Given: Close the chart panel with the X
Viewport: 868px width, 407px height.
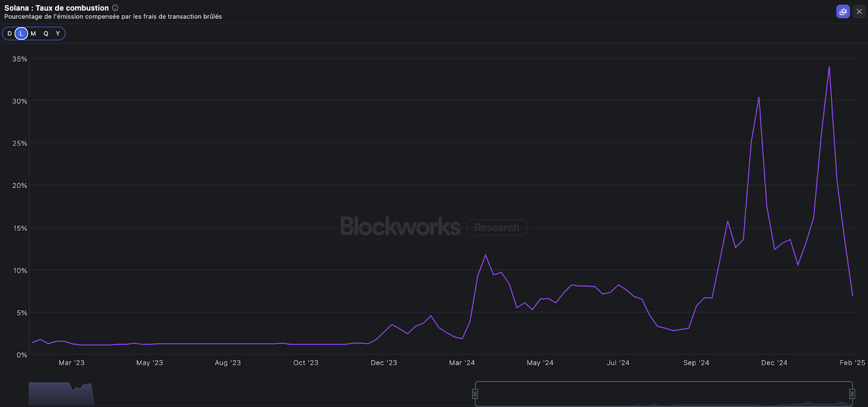Looking at the screenshot, I should (x=859, y=11).
